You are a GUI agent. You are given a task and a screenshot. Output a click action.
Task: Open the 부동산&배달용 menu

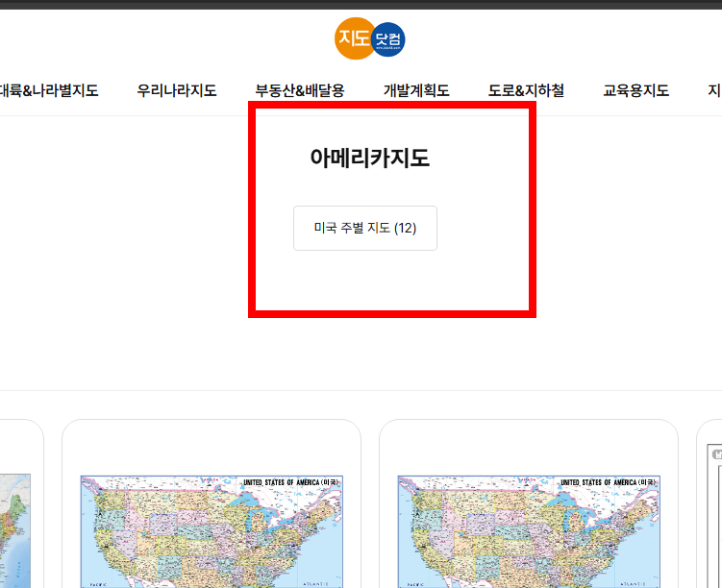300,90
